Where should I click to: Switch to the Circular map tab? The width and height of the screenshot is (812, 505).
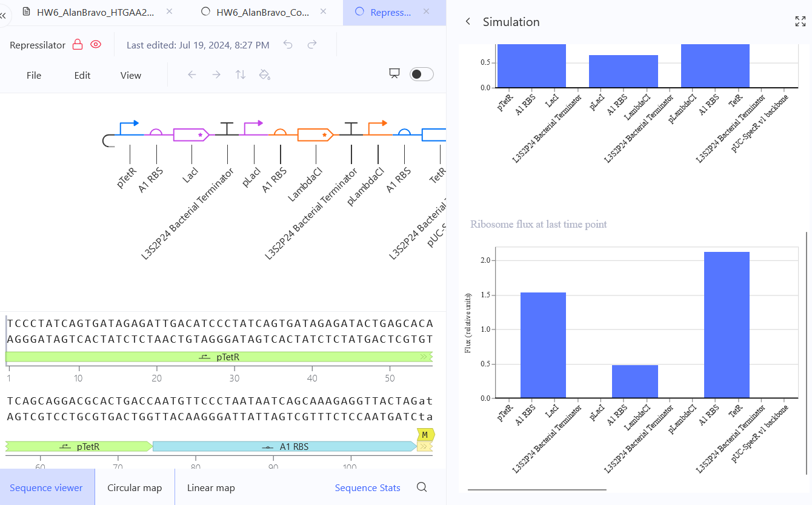pos(135,487)
